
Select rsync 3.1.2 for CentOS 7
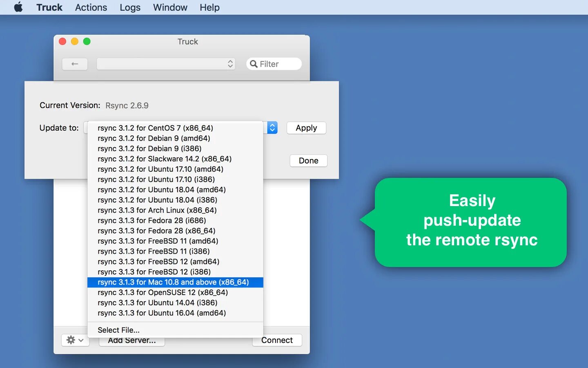(x=155, y=128)
